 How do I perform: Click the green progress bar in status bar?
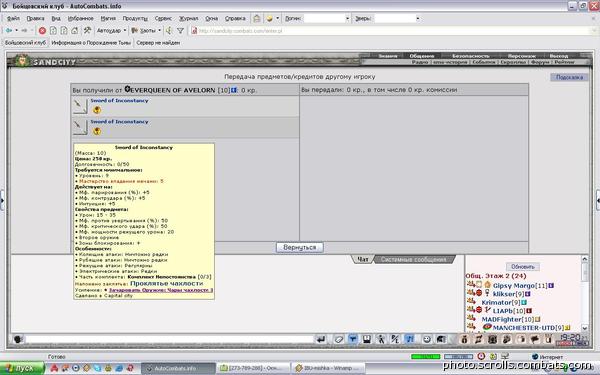point(426,357)
